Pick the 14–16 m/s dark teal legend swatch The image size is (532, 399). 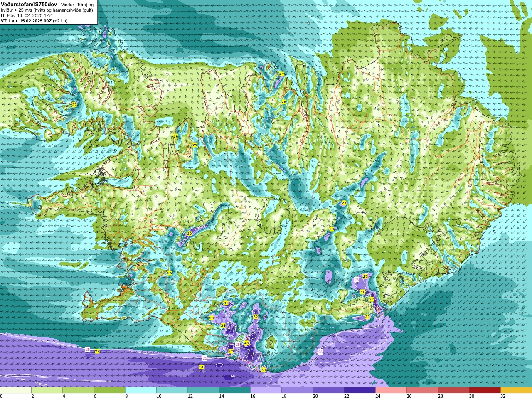coord(234,390)
